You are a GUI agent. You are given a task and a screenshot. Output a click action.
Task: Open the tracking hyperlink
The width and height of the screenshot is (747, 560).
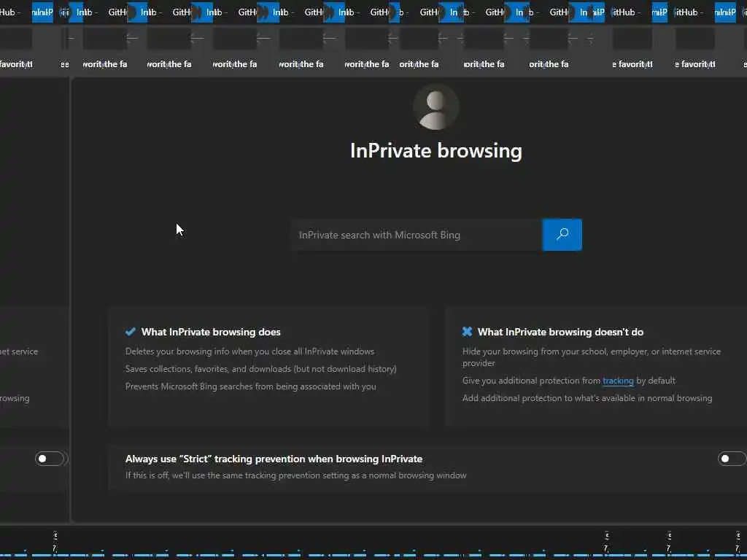click(x=618, y=381)
